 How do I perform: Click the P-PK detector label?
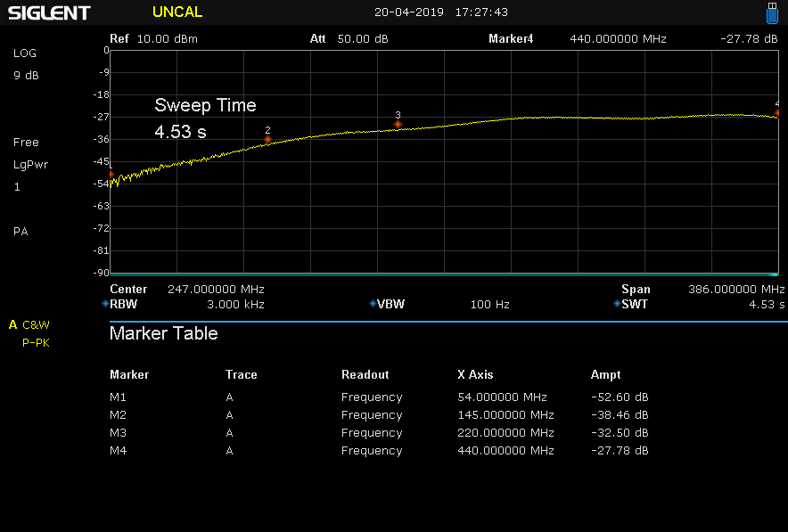(x=36, y=343)
